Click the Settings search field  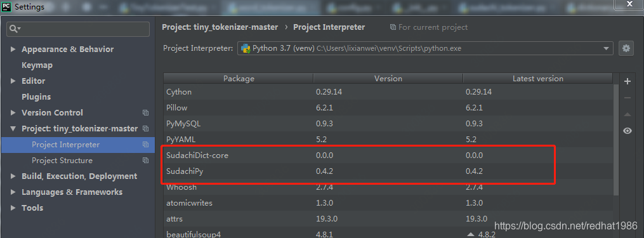pyautogui.click(x=78, y=29)
